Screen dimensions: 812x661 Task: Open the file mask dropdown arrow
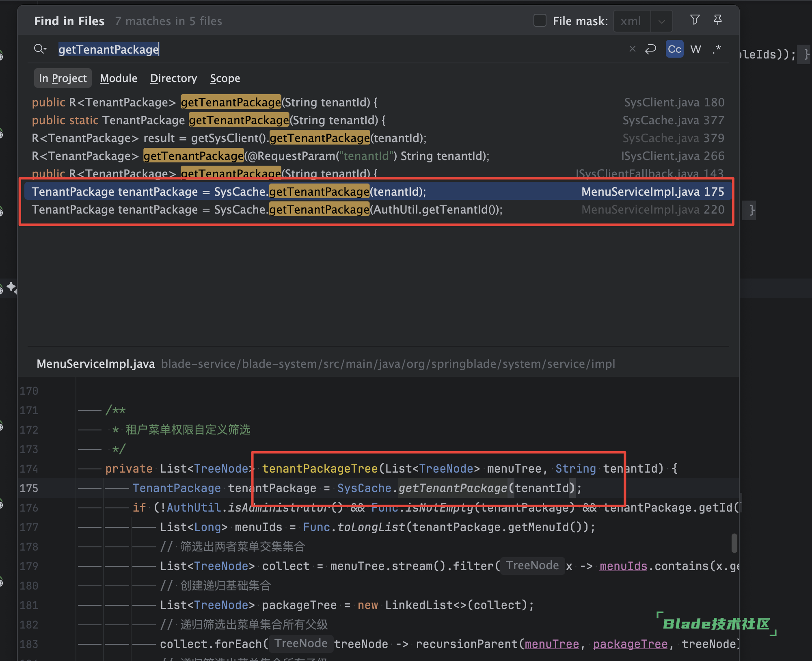click(661, 22)
